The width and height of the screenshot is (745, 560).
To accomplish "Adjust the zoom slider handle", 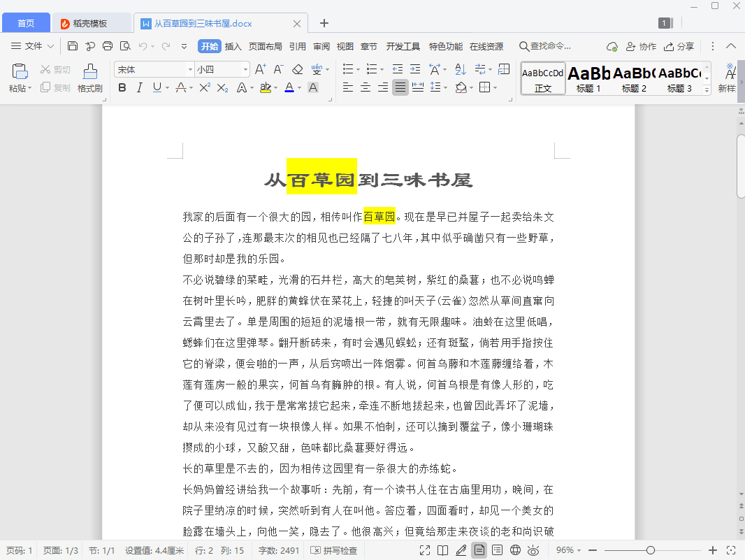I will [651, 550].
